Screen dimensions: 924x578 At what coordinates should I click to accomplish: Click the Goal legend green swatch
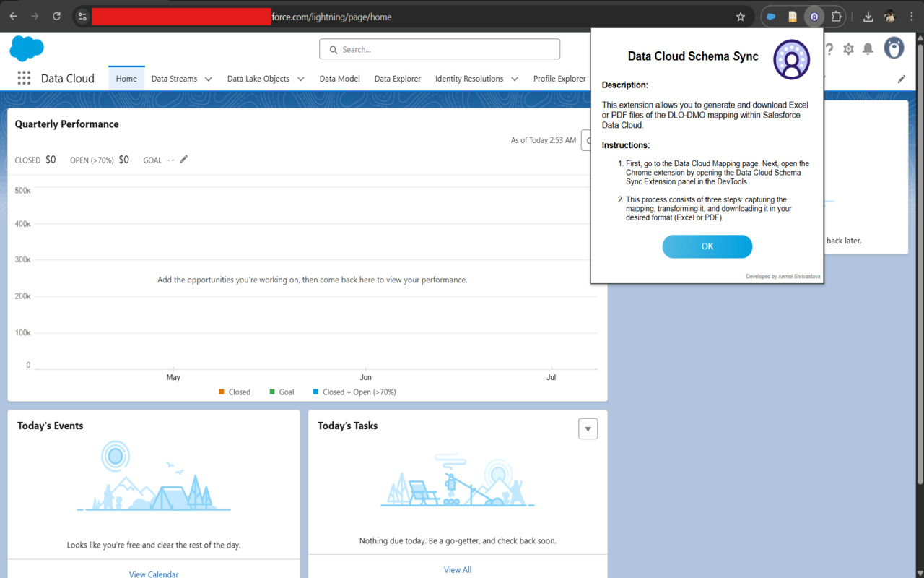pos(272,392)
